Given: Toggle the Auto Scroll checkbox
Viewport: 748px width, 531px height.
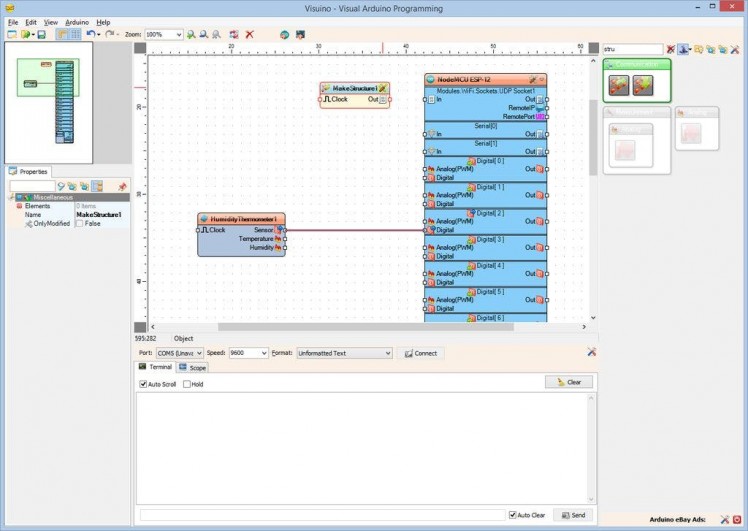Looking at the screenshot, I should tap(144, 384).
